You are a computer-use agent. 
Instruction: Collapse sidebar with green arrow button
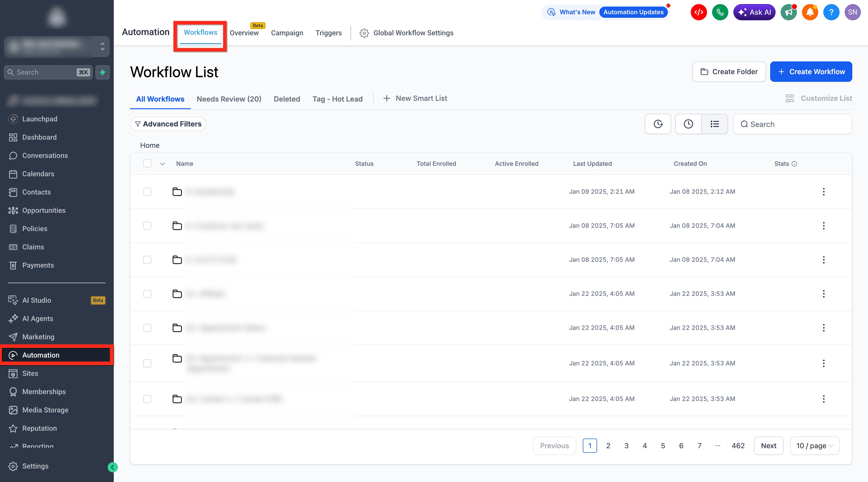(x=112, y=467)
